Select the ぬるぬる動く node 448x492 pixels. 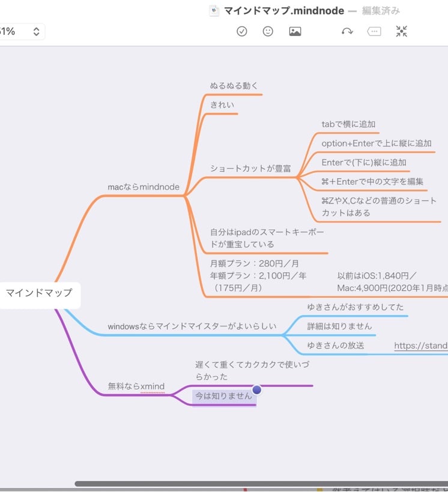point(234,86)
